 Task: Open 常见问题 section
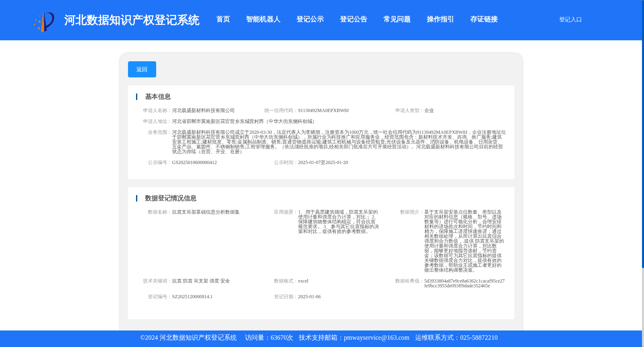point(397,19)
